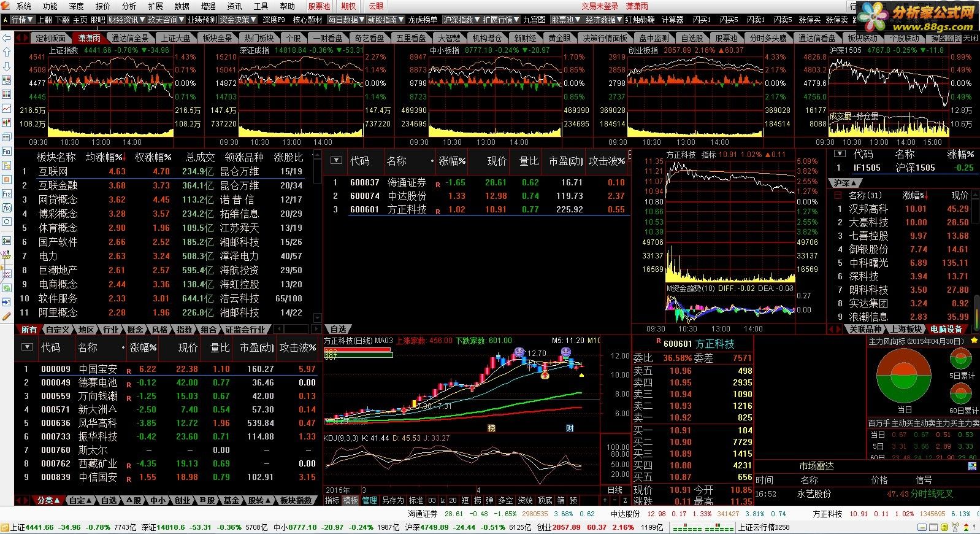Toggle the 多空 indicator button

pos(505,500)
